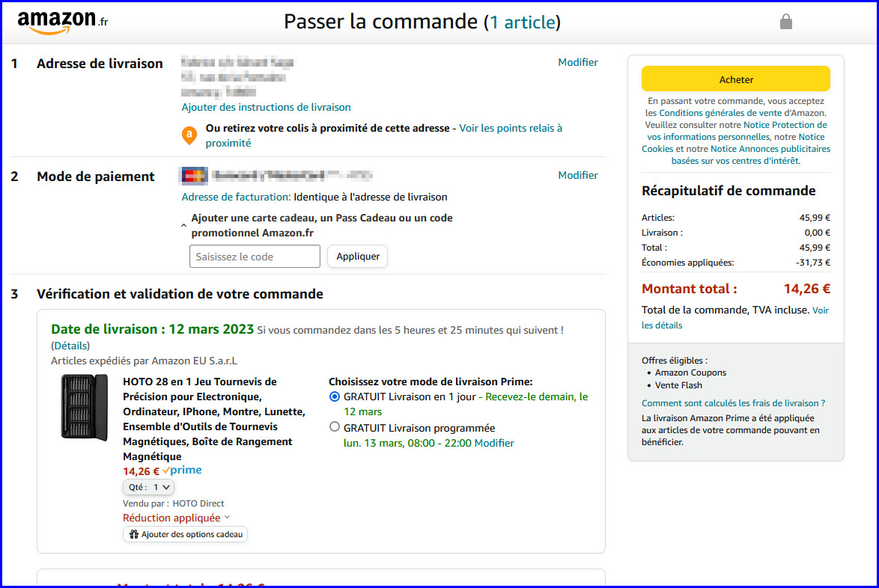The image size is (879, 588).
Task: Click Ajouter des options cadeau button
Action: [186, 534]
